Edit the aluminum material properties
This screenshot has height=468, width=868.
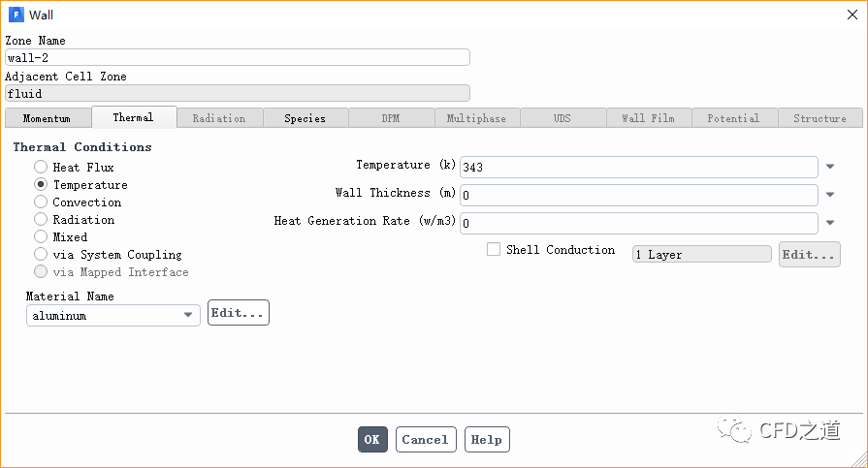pos(238,313)
